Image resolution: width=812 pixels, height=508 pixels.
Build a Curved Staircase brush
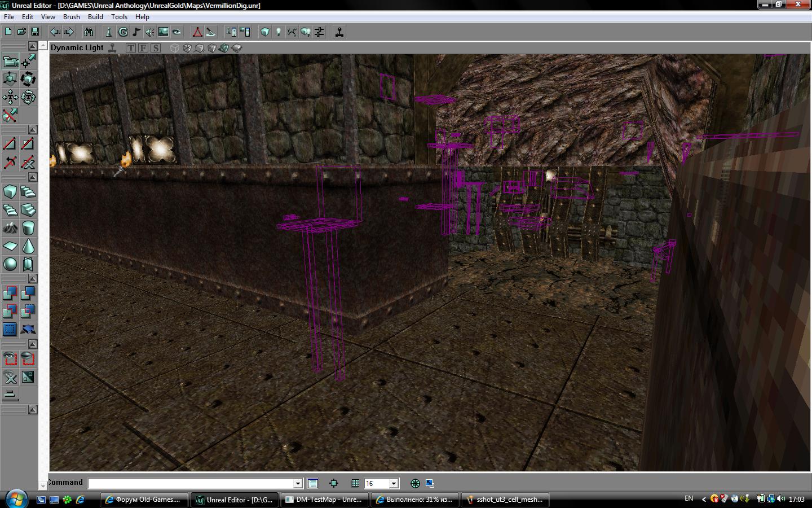[x=28, y=192]
